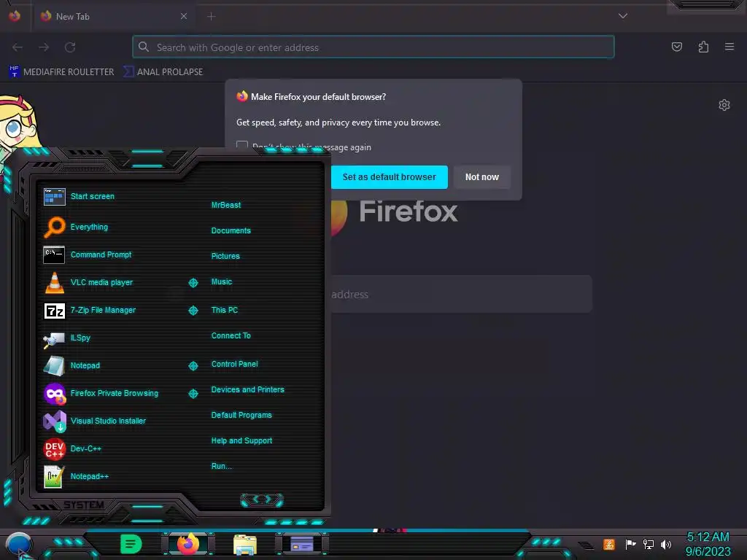Click the Java tray icon
747x560 pixels.
609,544
